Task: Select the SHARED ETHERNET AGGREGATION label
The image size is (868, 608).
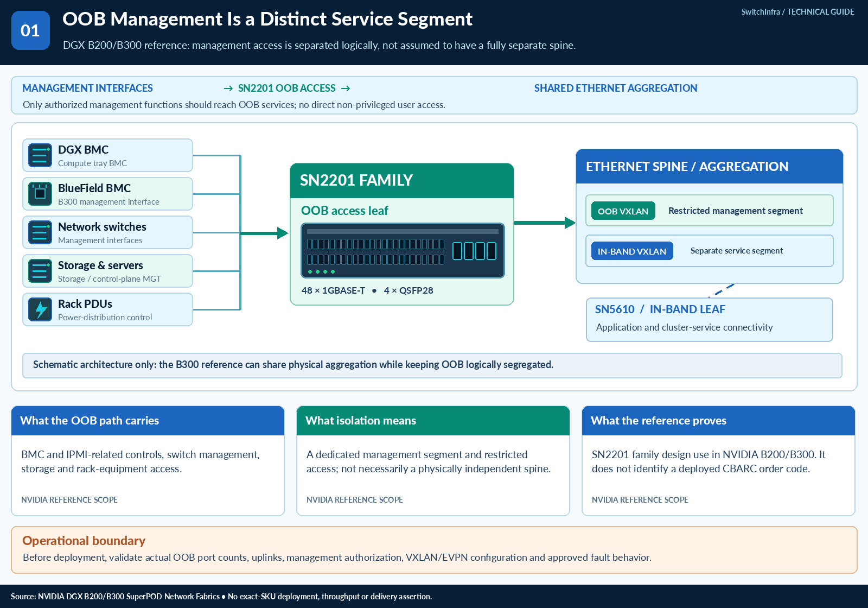Action: pos(616,88)
